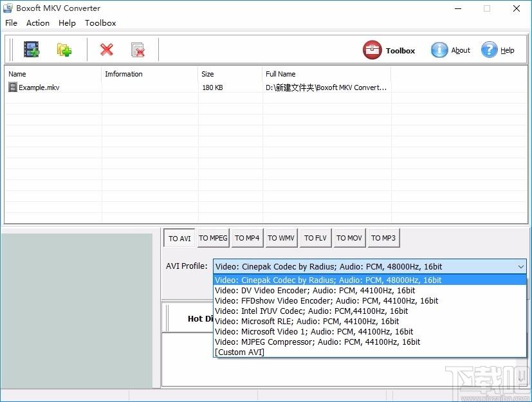Select Intel IYUV Codec profile option
The height and width of the screenshot is (402, 532).
[x=370, y=311]
